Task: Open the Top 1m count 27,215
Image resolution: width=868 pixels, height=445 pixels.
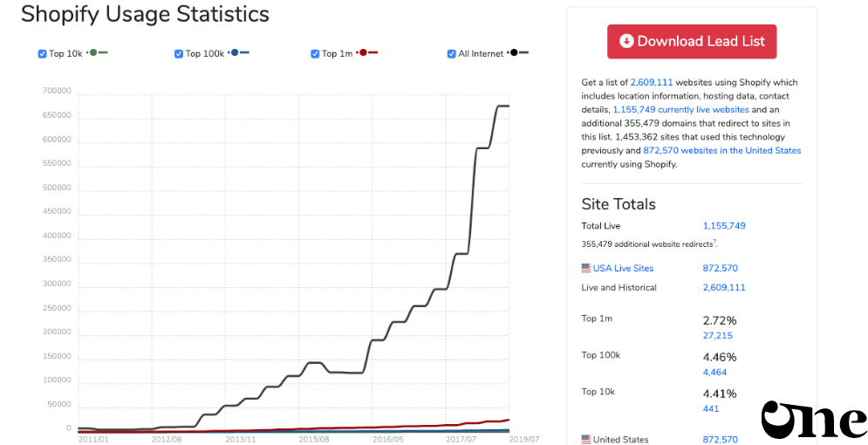Action: point(717,336)
